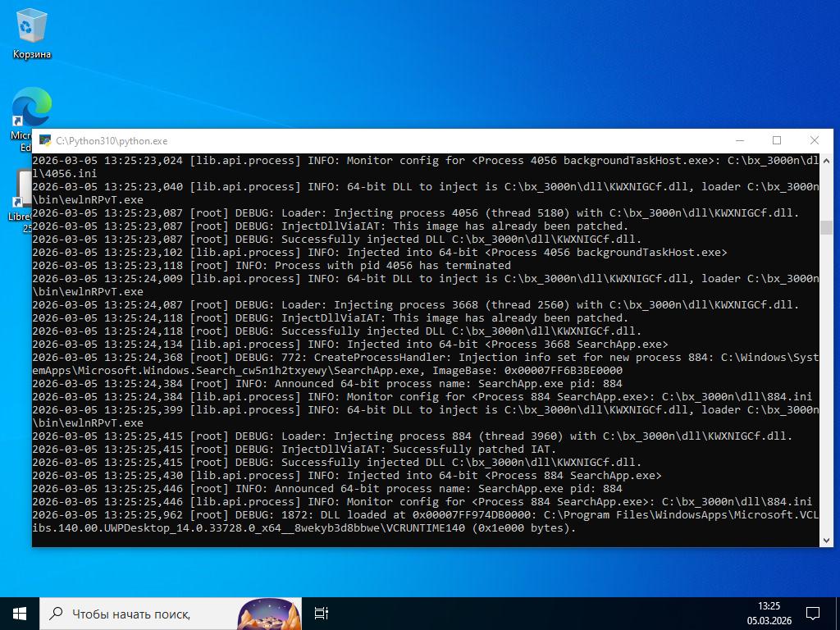Minimize the python.exe console window
This screenshot has width=840, height=630.
tap(739, 140)
